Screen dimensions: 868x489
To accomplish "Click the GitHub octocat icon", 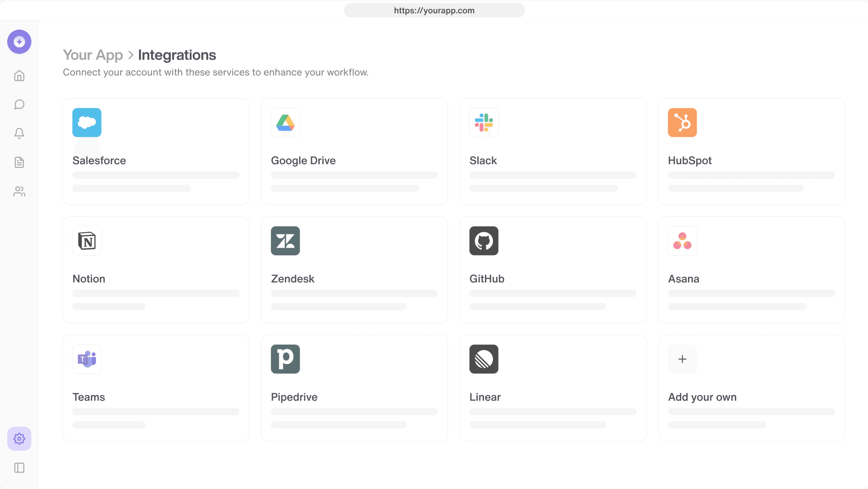I will click(x=484, y=241).
